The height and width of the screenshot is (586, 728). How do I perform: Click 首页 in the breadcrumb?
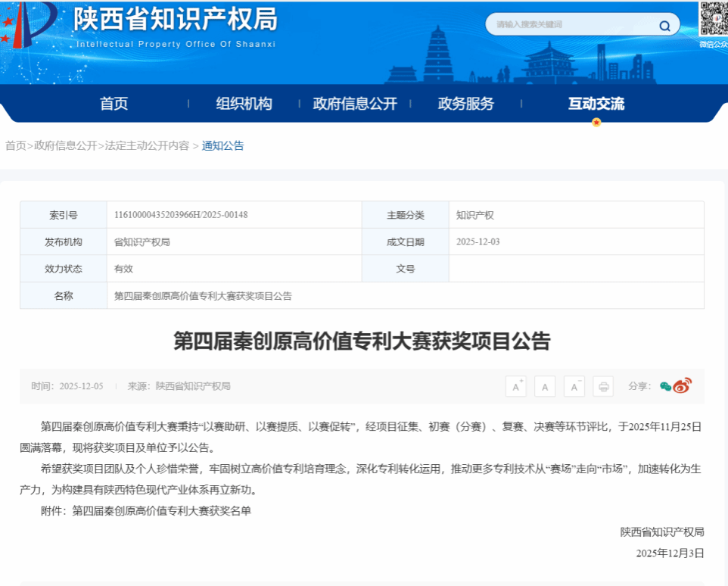pyautogui.click(x=15, y=145)
